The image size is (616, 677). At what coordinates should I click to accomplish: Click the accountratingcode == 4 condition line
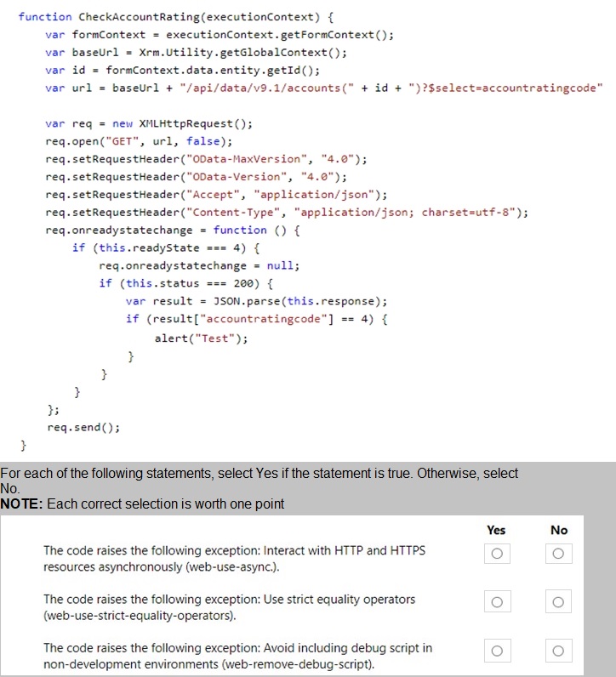[x=257, y=319]
